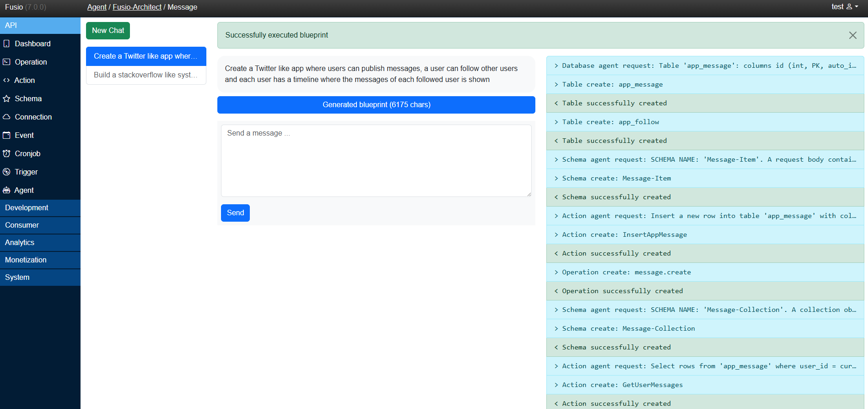The height and width of the screenshot is (409, 868).
Task: Click the Connection cloud icon
Action: pyautogui.click(x=6, y=117)
